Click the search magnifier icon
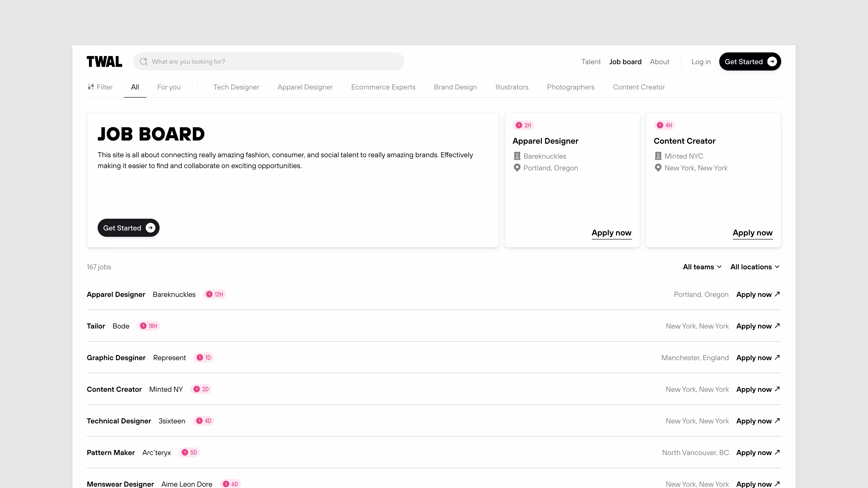 point(144,62)
